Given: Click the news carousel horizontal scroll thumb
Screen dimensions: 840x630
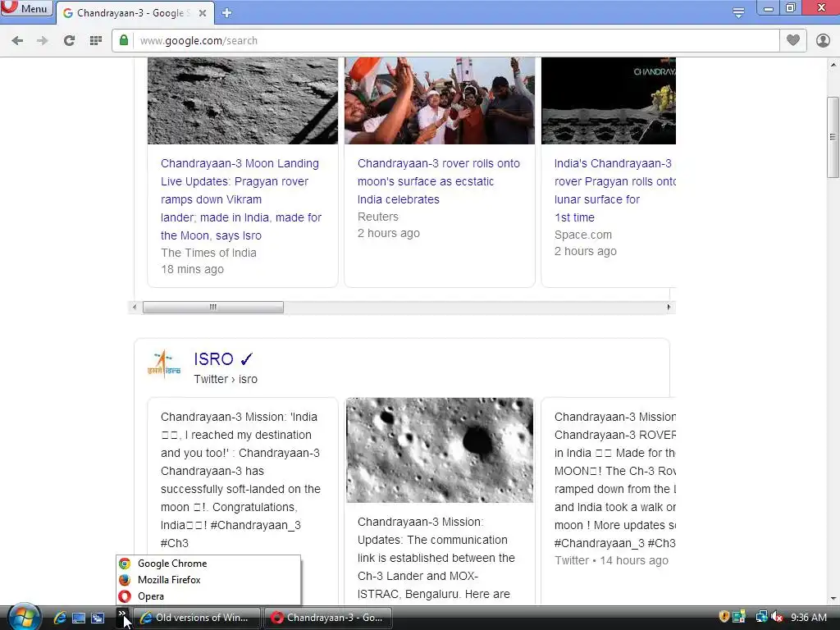Looking at the screenshot, I should pos(212,307).
